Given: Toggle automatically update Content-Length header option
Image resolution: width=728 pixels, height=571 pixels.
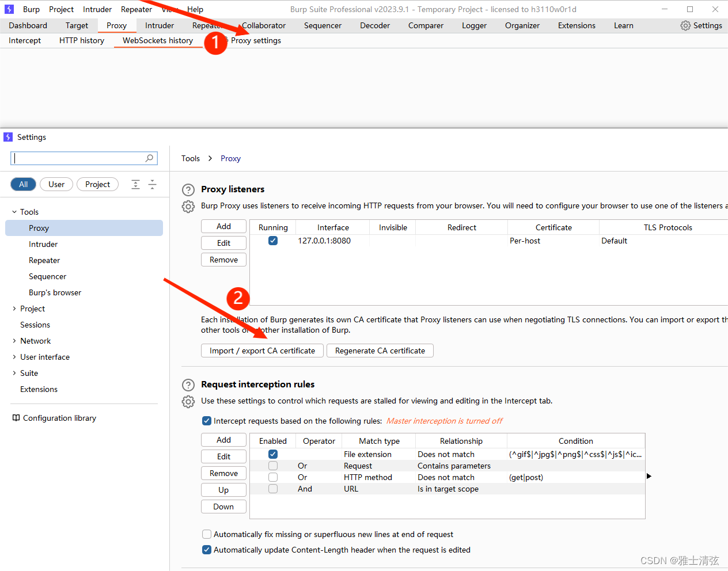Looking at the screenshot, I should click(207, 550).
